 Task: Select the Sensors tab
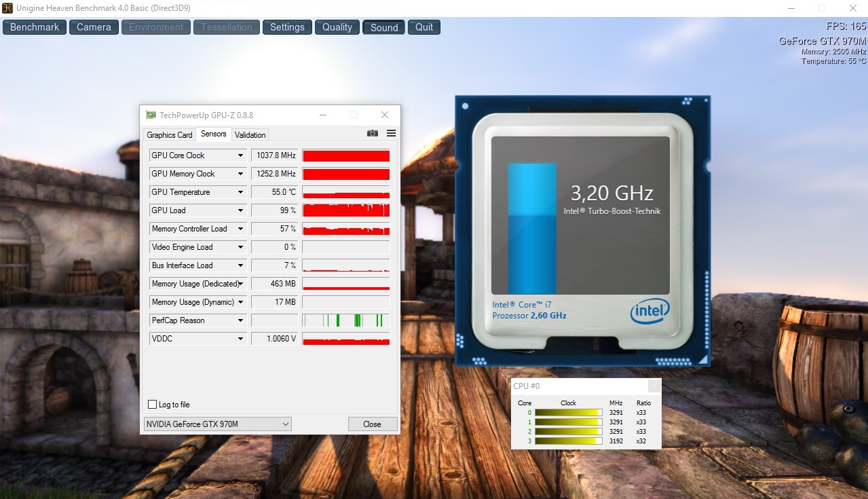(214, 134)
